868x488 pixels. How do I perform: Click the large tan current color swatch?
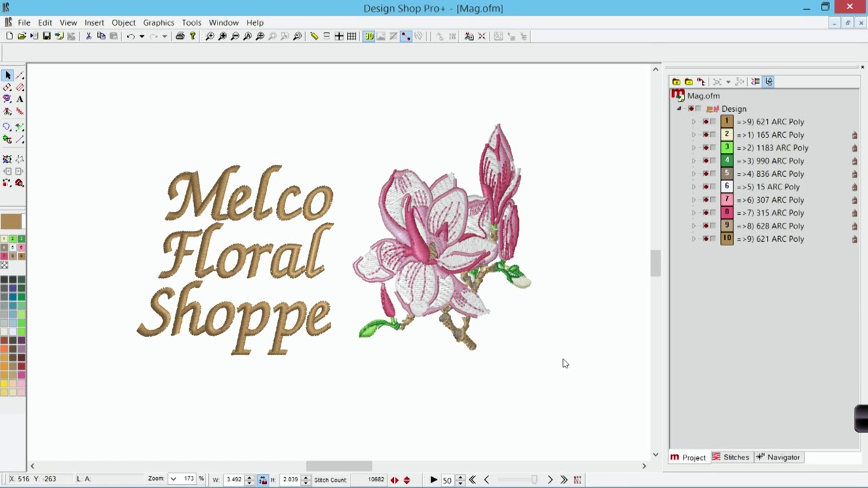point(10,222)
